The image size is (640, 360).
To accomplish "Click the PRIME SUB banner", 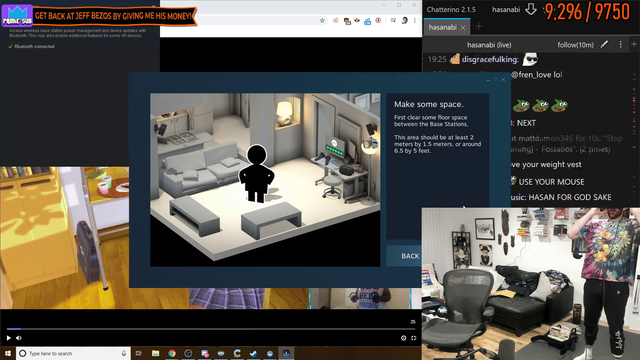I will [x=99, y=16].
